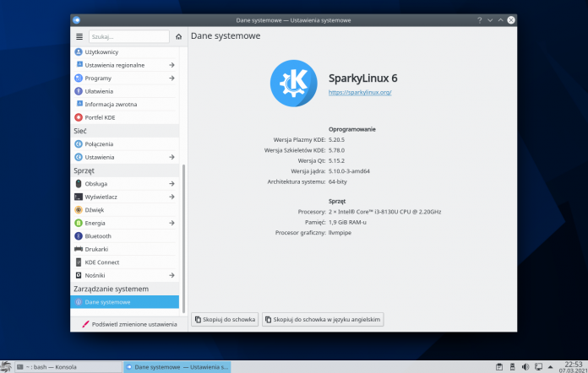588x373 pixels.
Task: Open KDE Connect settings
Action: tap(101, 262)
